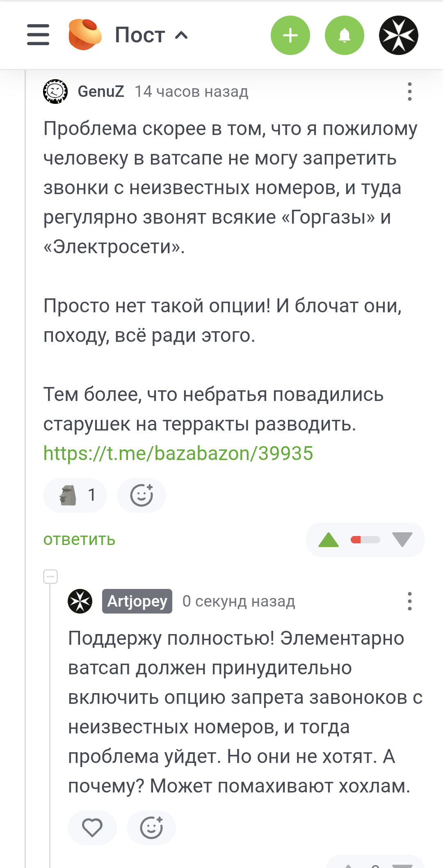Reply to GenuZ via ответить
Image resolution: width=443 pixels, height=868 pixels.
click(79, 540)
